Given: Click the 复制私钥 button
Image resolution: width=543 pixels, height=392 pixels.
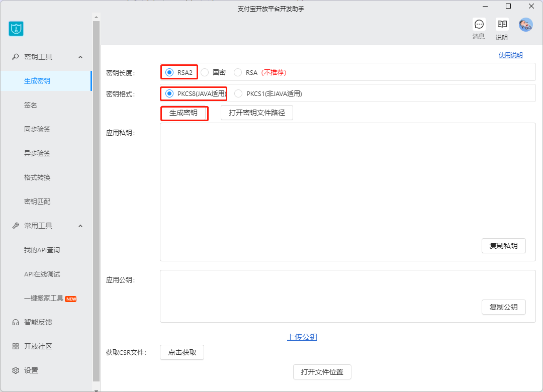Looking at the screenshot, I should click(503, 246).
